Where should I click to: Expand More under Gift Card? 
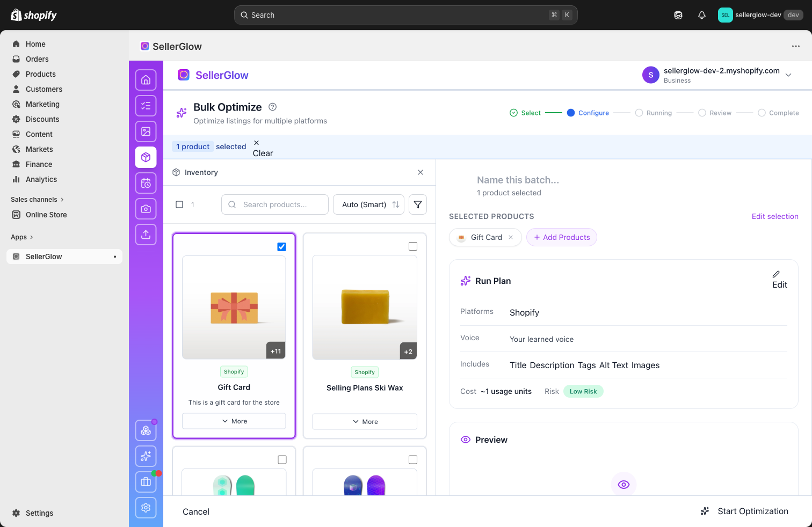pos(234,421)
